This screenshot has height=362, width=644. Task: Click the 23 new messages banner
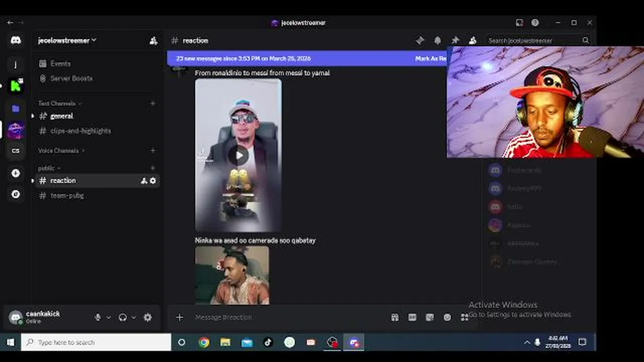[244, 59]
